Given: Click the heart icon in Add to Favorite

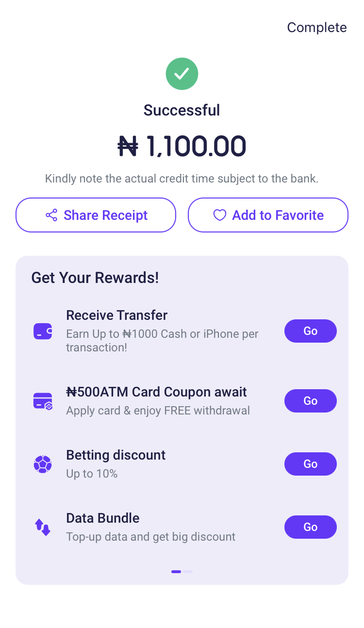Looking at the screenshot, I should (x=220, y=215).
